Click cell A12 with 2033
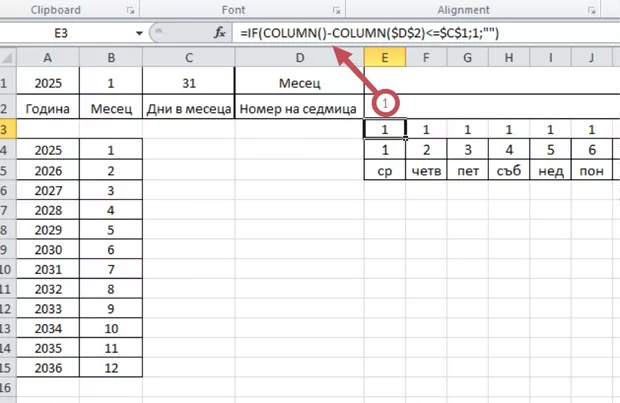The image size is (620, 403). pos(48,308)
